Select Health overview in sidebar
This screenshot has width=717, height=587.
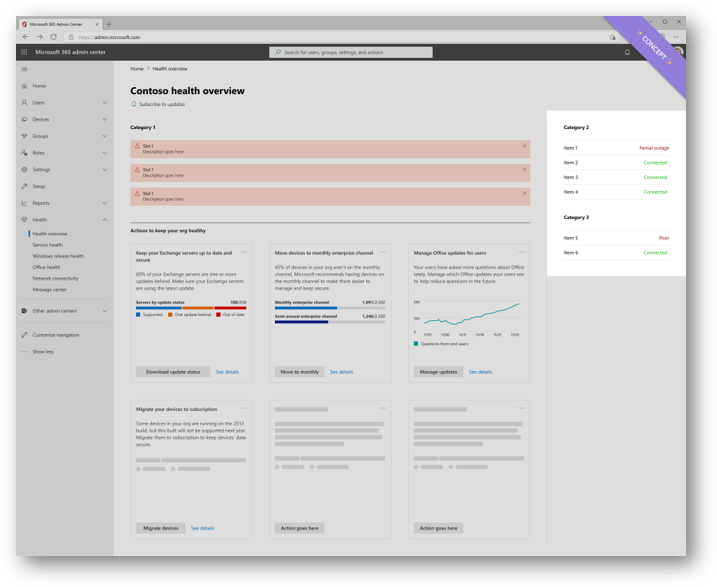[50, 234]
